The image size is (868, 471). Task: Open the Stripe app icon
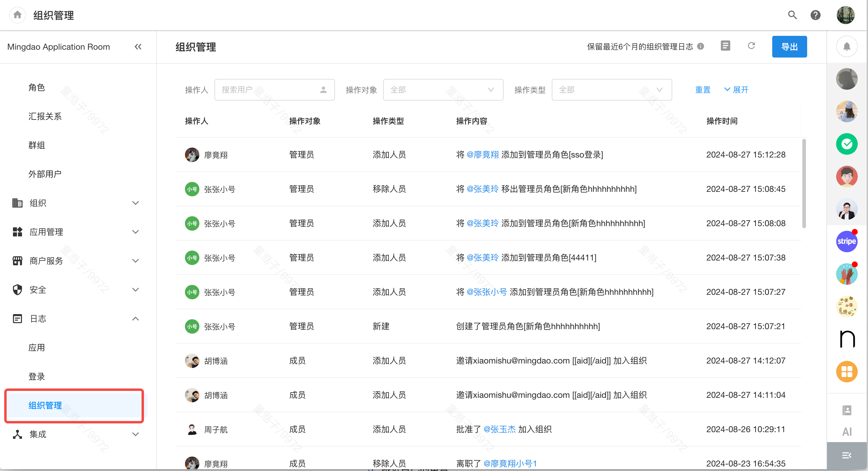point(846,241)
